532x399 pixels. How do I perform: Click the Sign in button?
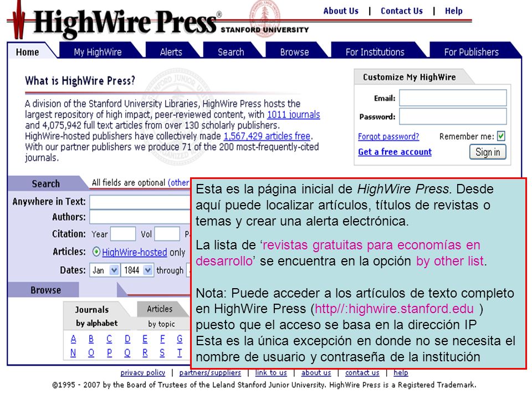(488, 152)
